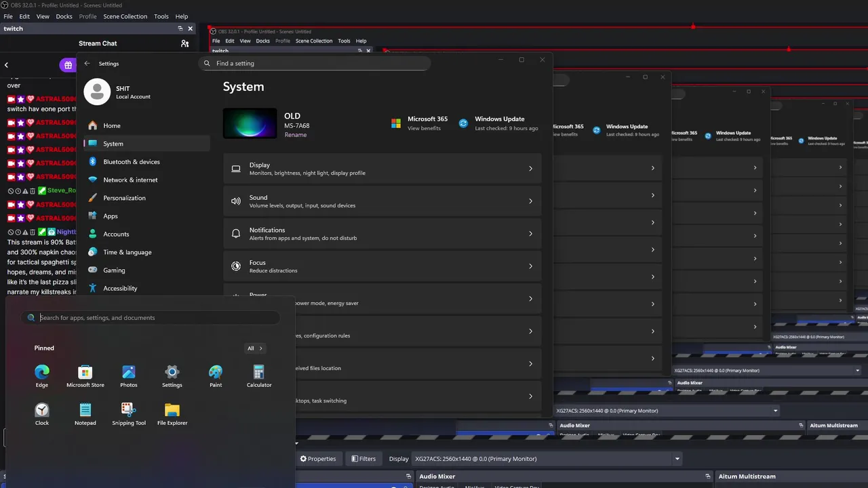Go to Home in Settings sidebar
This screenshot has height=488, width=868.
coord(146,125)
